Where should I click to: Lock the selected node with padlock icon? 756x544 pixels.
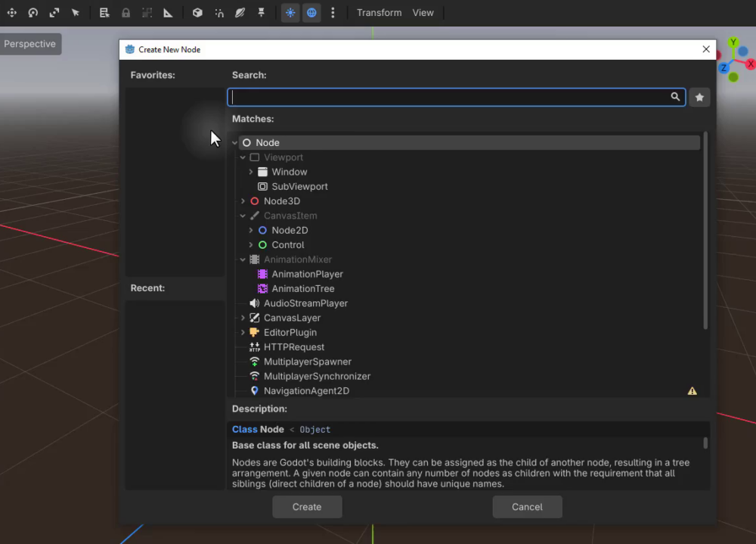point(125,13)
